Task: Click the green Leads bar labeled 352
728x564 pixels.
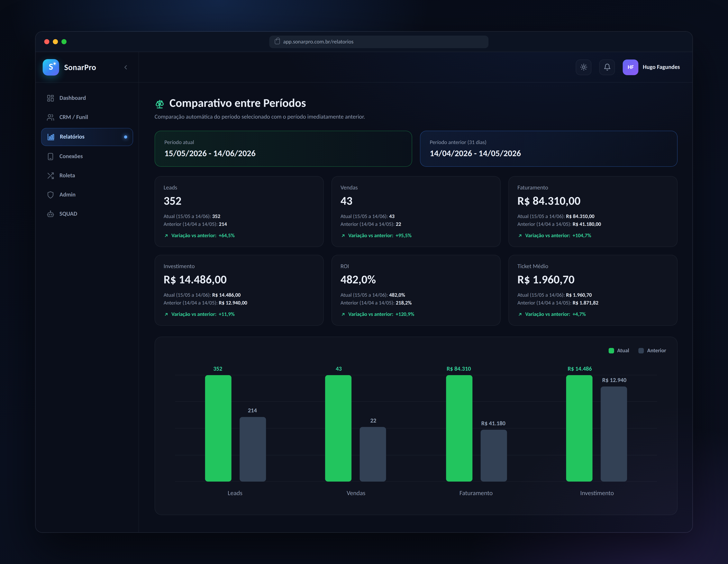Action: click(x=218, y=428)
